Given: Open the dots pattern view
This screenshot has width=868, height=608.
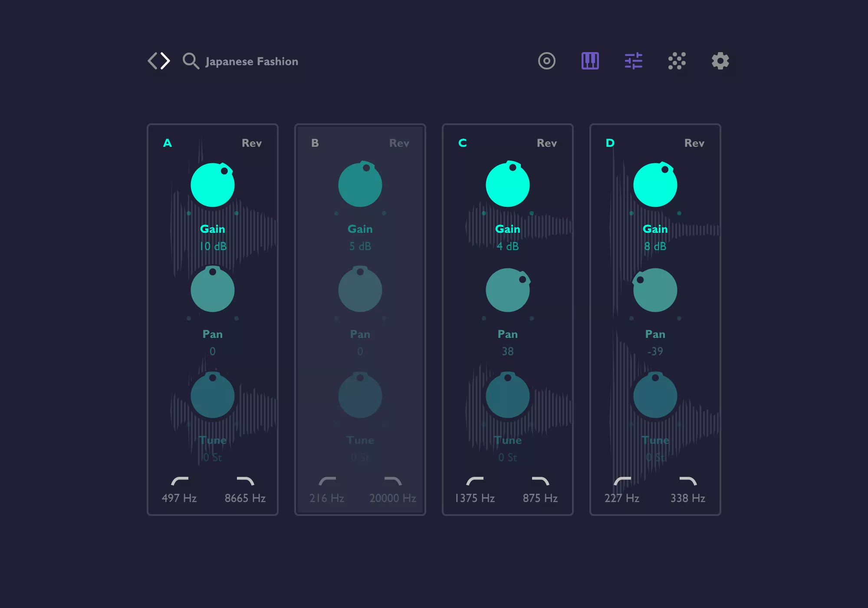Looking at the screenshot, I should [x=677, y=61].
